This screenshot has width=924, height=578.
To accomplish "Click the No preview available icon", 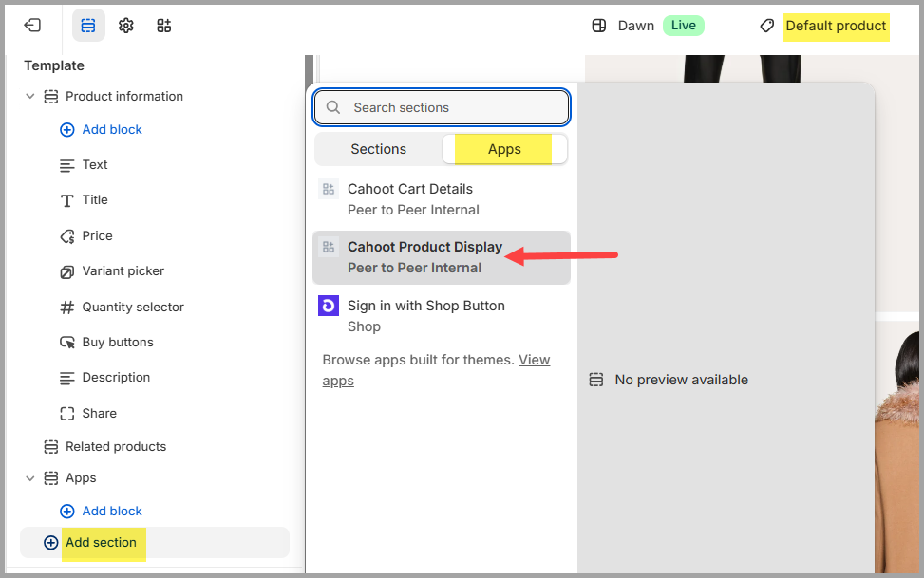I will [596, 380].
